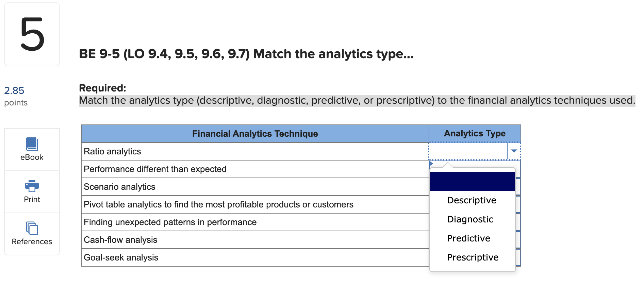The image size is (644, 286).
Task: Click the blue arrow beside the open dropdown
Action: point(514,151)
